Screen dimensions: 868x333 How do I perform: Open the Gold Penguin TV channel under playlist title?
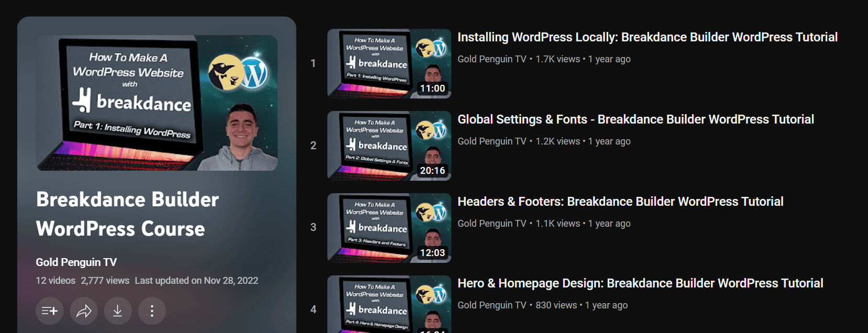(76, 262)
